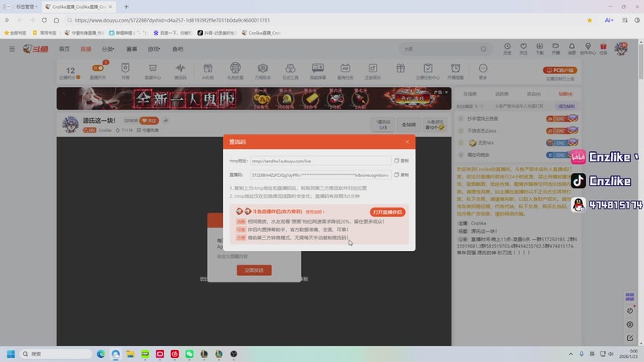Click the share arrow beside 关注
This screenshot has height=362, width=644.
click(166, 121)
